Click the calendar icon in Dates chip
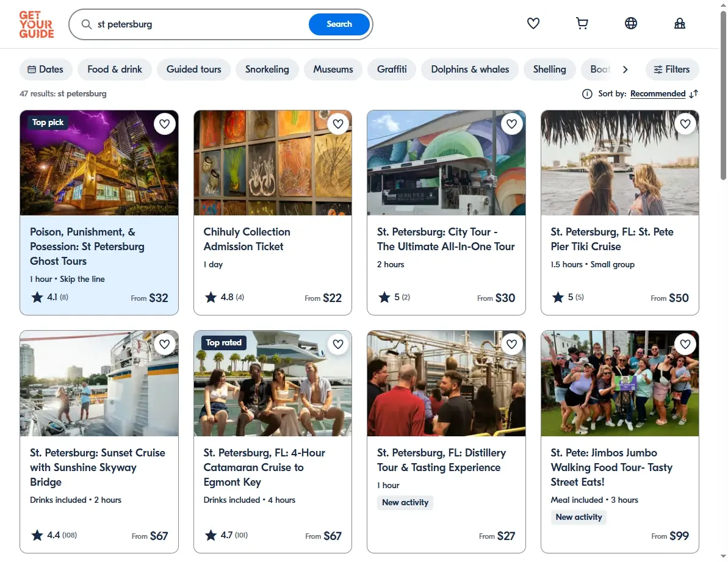The height and width of the screenshot is (562, 728). [x=32, y=70]
